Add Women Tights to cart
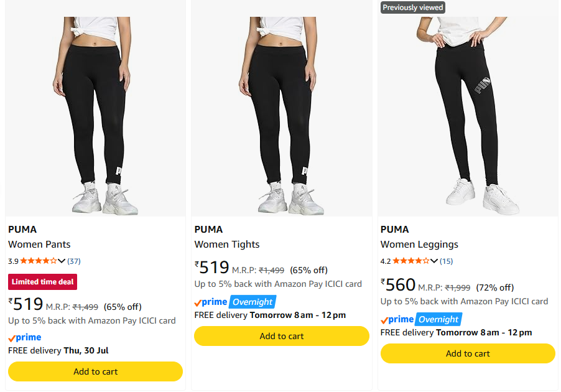Screen dimensions: 561x392 point(282,336)
